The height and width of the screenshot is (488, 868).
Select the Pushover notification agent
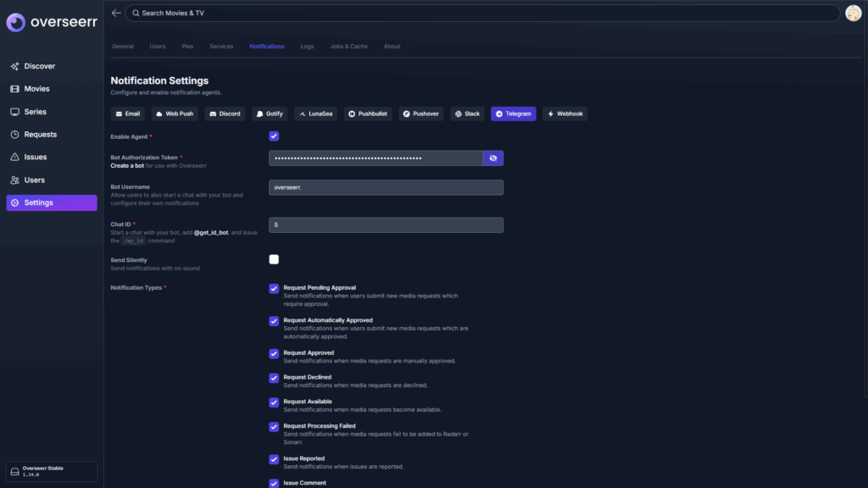click(420, 114)
